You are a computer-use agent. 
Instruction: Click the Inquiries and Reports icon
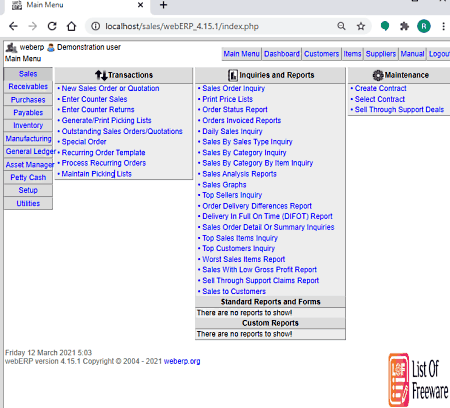pyautogui.click(x=233, y=75)
